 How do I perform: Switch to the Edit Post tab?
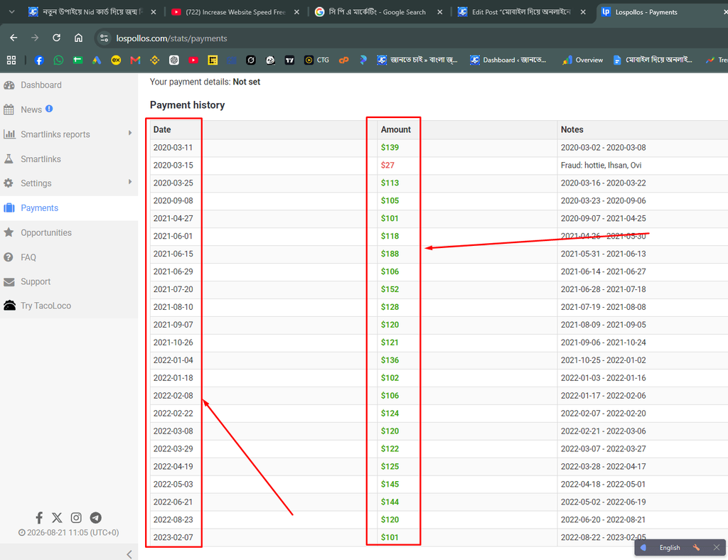click(520, 12)
